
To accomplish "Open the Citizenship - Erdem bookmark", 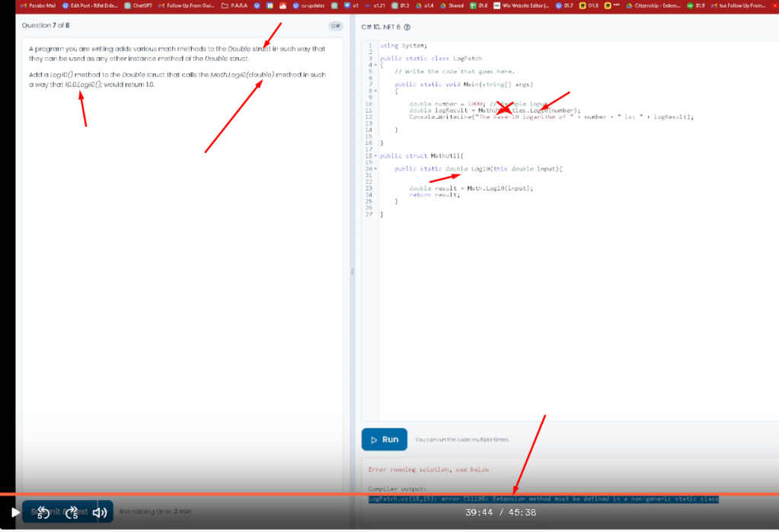I will [653, 5].
